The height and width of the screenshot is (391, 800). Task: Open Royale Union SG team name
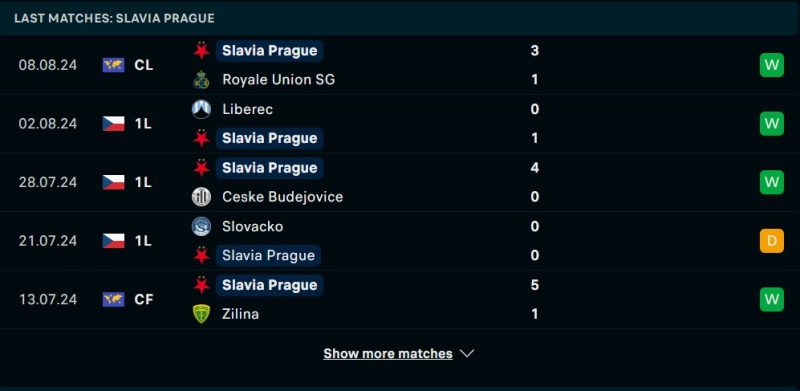[x=279, y=80]
